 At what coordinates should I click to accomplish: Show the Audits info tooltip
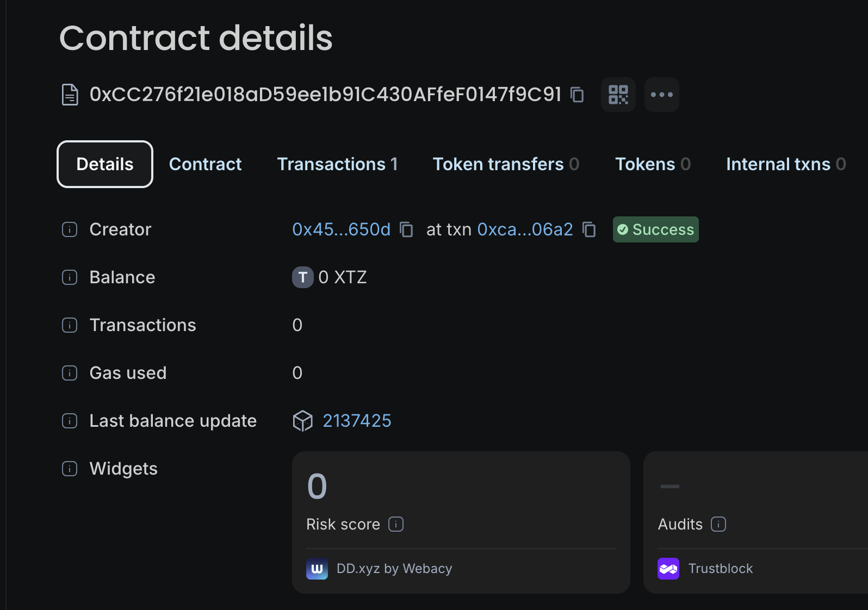[718, 524]
